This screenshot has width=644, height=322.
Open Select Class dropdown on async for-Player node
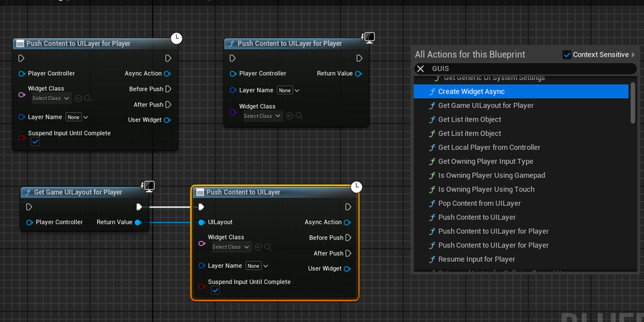52,99
